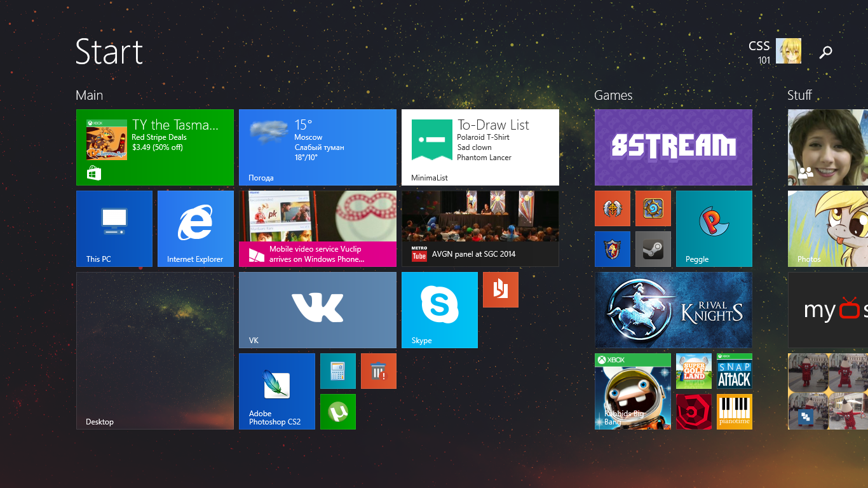Launch the Peggle game tile
Screen dimensions: 868x488
coord(714,229)
